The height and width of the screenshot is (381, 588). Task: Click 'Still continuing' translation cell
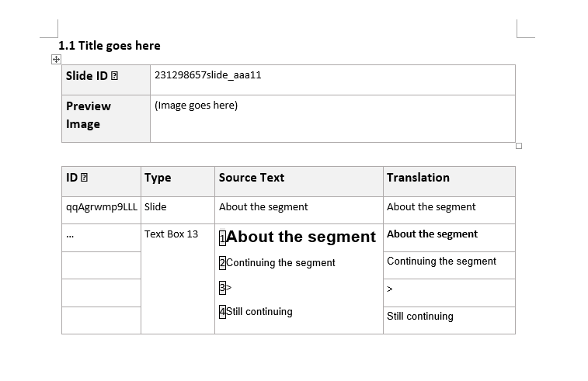(449, 320)
